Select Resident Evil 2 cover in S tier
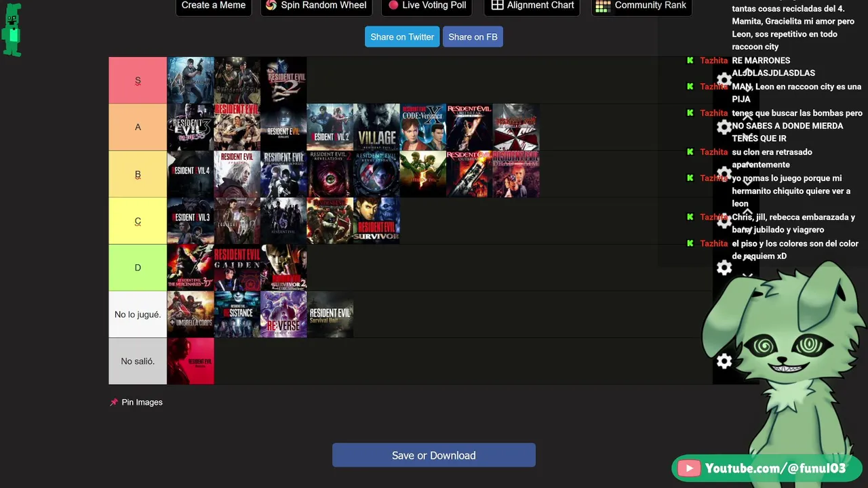 (283, 81)
